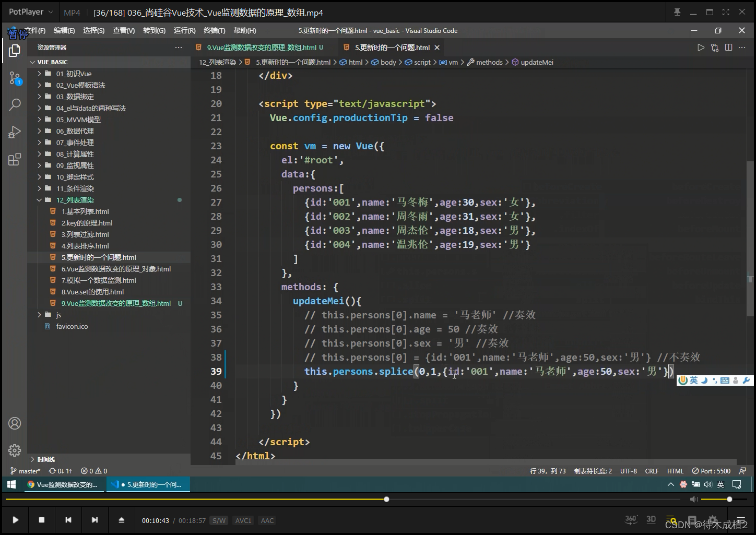This screenshot has width=756, height=535.
Task: Open file 7.模拟一个数据监测.html
Action: [x=109, y=280]
